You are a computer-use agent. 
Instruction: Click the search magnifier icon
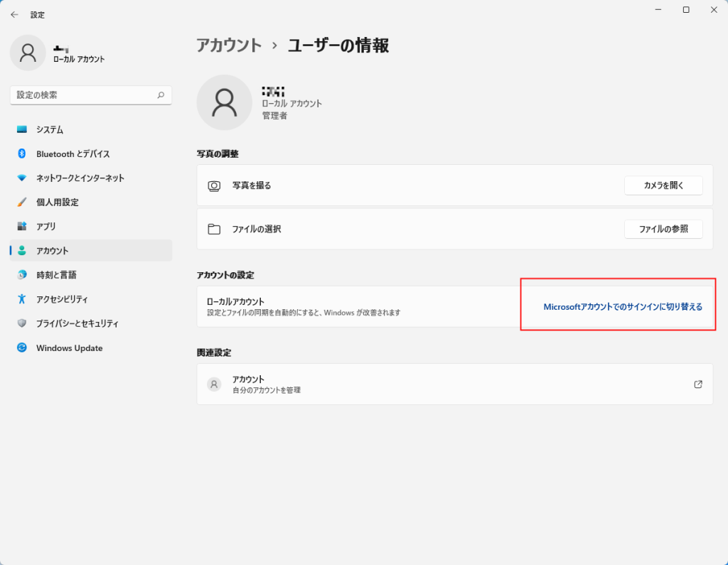coord(161,95)
